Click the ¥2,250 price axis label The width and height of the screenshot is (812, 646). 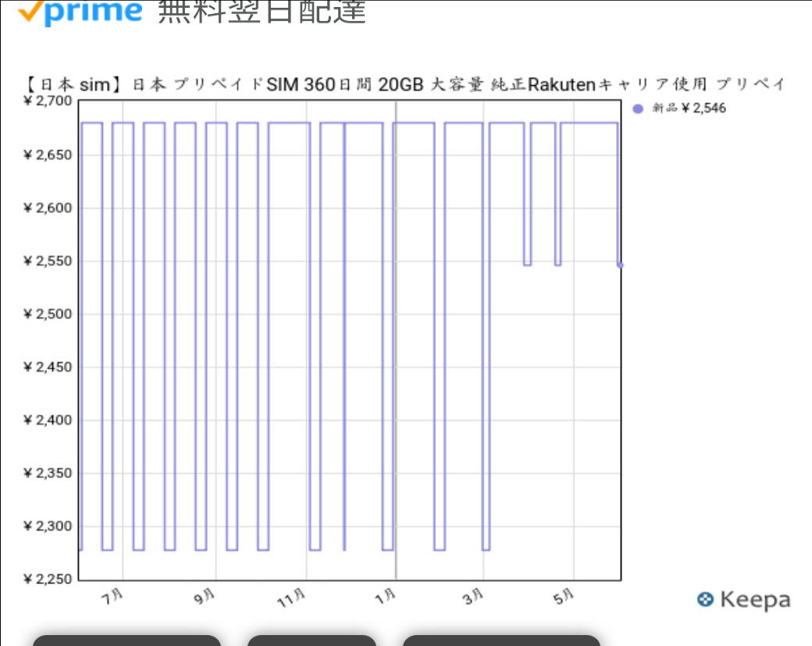point(48,579)
